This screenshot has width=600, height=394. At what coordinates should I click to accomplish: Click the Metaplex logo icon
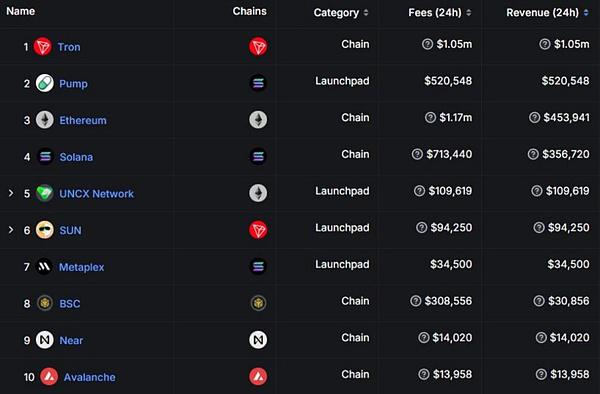point(44,266)
